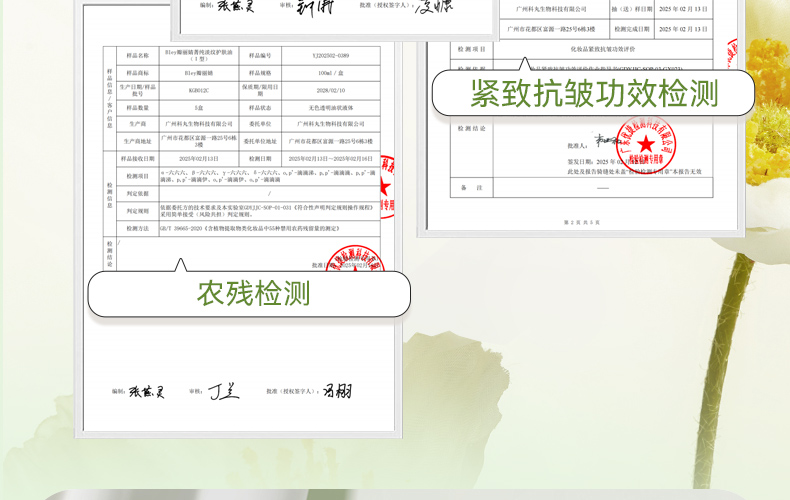Select the specification value '100ml / 盒'

(x=331, y=73)
